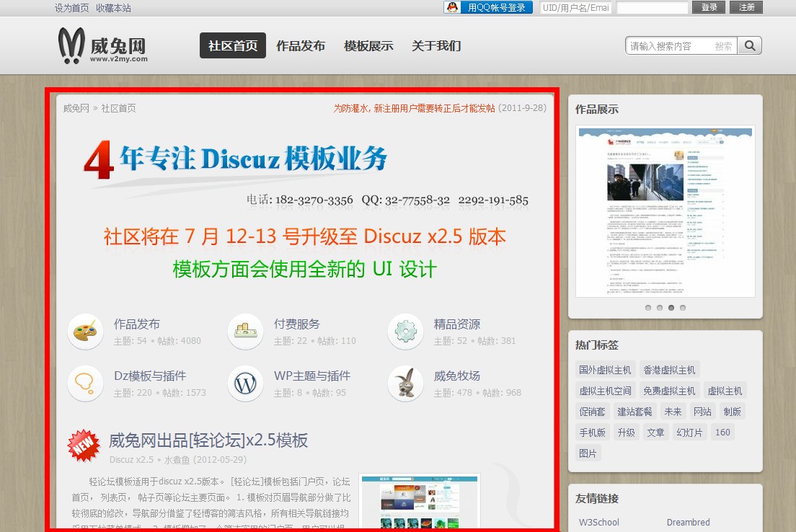Open 付费服务 money icon
796x532 pixels.
(x=245, y=332)
